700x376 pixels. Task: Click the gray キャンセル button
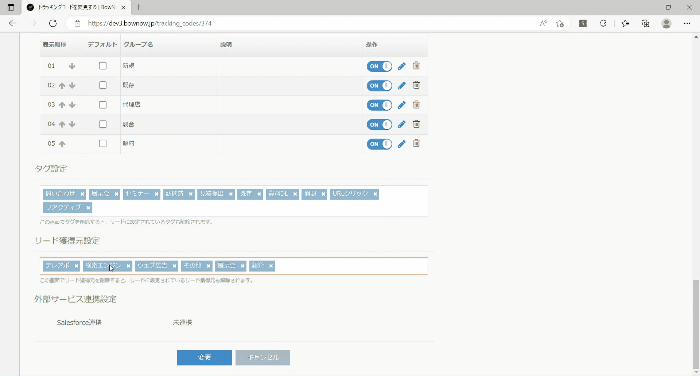point(263,358)
